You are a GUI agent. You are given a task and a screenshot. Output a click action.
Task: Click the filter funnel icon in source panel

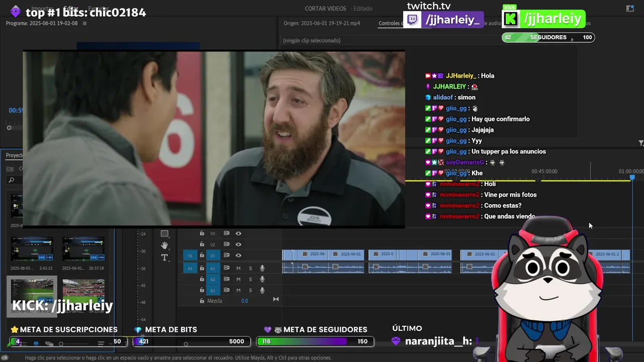tap(641, 143)
